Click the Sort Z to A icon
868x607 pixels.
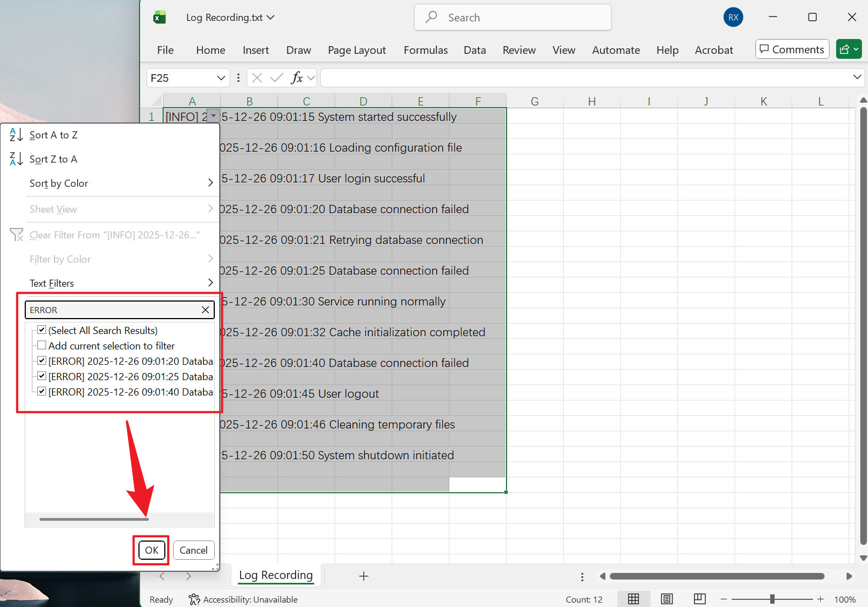[x=16, y=159]
